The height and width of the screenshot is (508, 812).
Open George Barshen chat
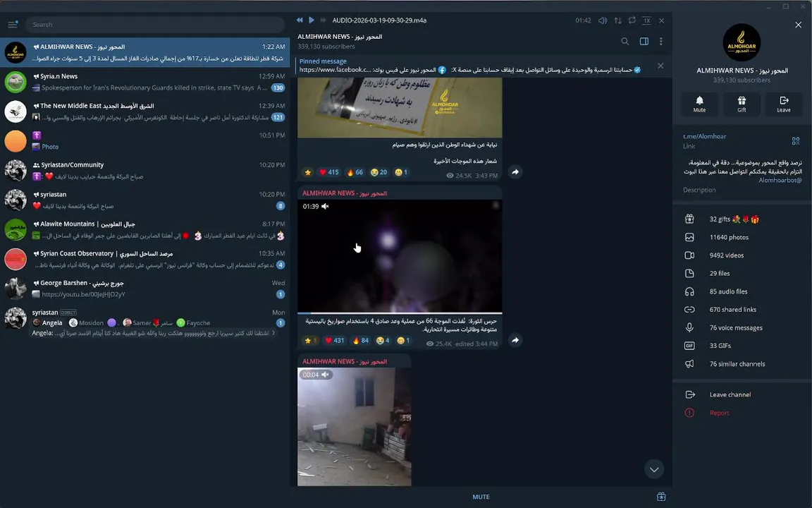pyautogui.click(x=145, y=289)
